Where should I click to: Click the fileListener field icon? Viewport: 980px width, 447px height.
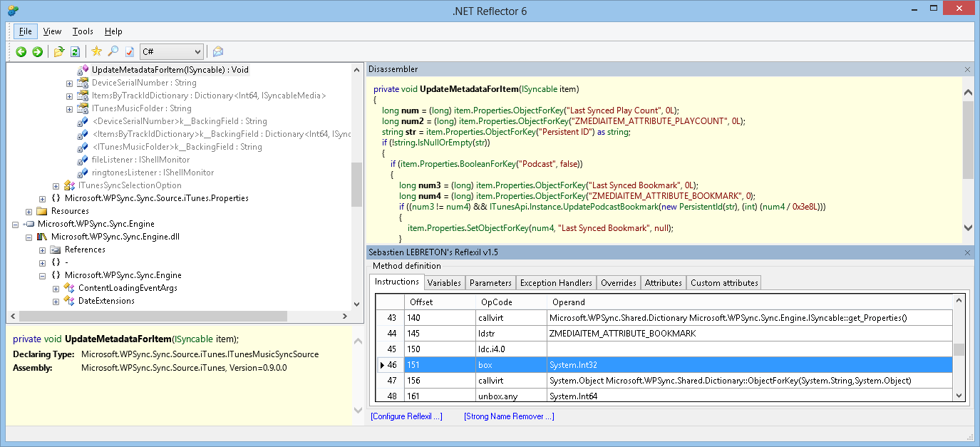click(x=83, y=160)
